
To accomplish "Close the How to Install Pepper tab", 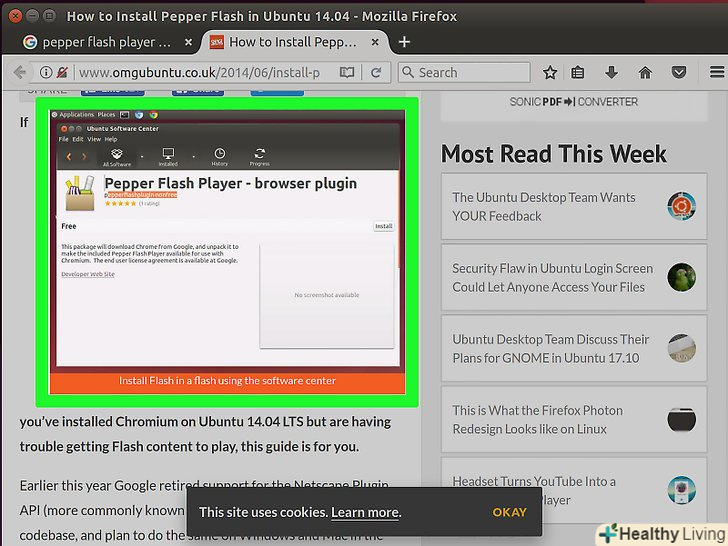I will click(x=377, y=42).
